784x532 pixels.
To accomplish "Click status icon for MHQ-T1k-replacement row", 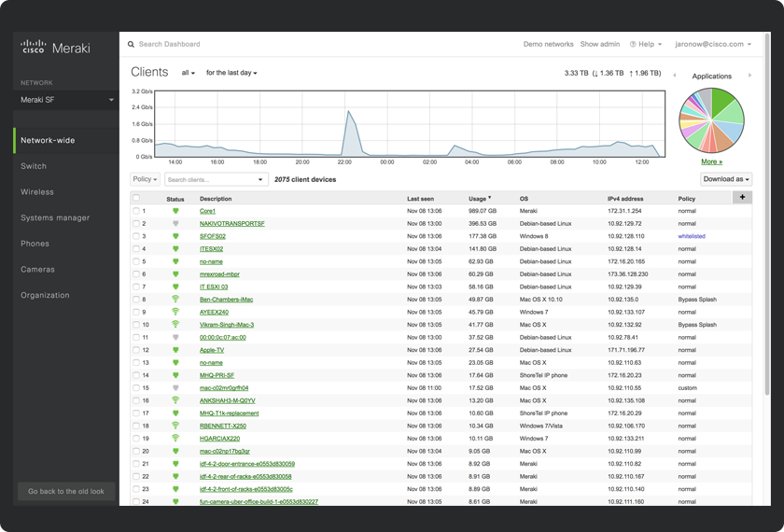I will [x=175, y=413].
